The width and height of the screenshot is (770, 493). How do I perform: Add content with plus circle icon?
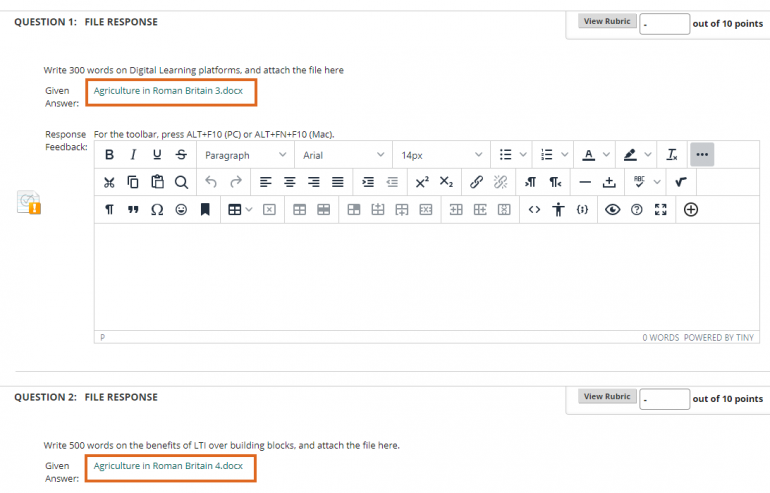tap(691, 210)
